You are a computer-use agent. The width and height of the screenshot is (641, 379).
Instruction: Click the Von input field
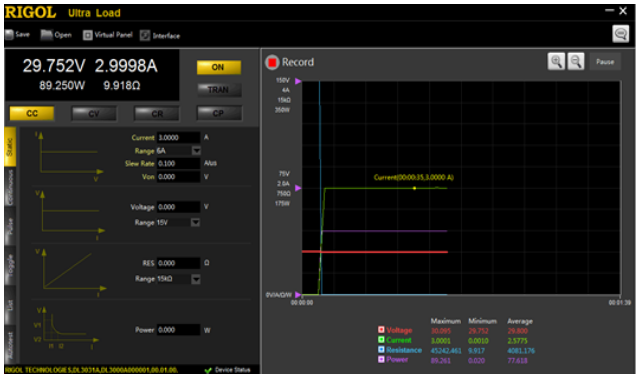(x=179, y=177)
